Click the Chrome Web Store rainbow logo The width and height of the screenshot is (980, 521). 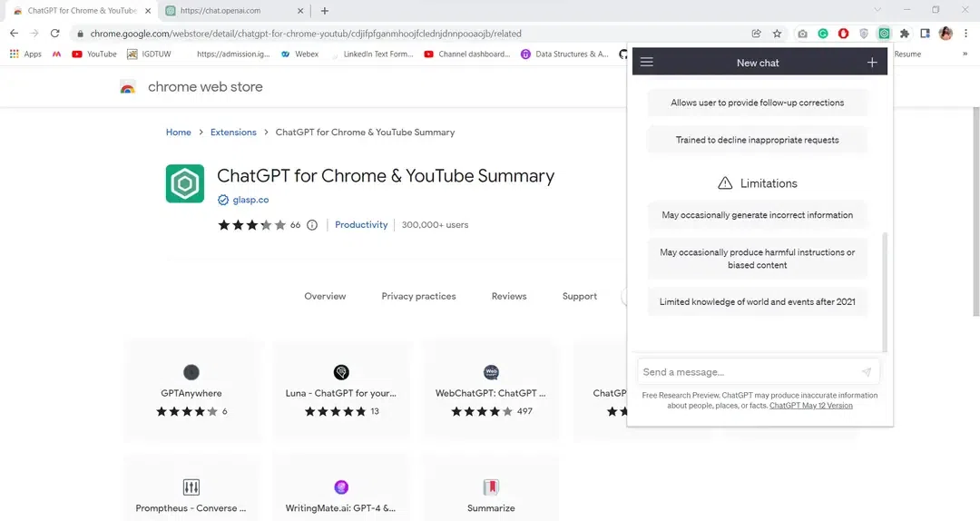128,87
